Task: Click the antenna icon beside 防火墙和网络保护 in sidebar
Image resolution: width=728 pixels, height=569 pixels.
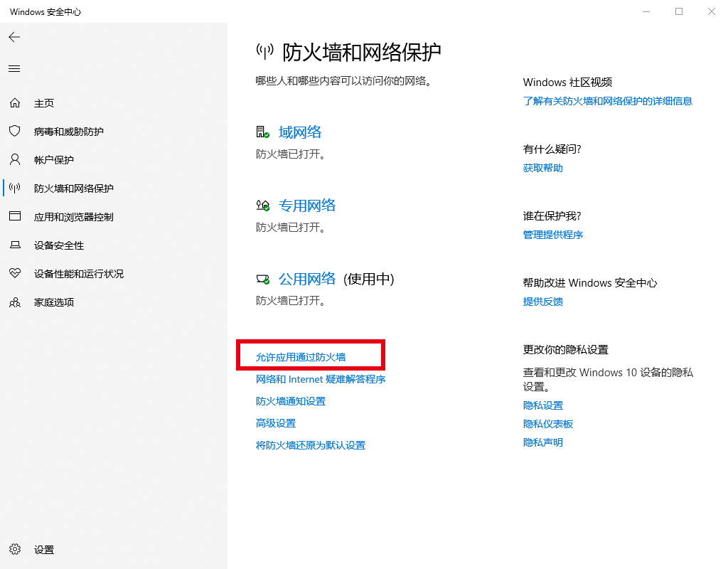Action: 15,188
